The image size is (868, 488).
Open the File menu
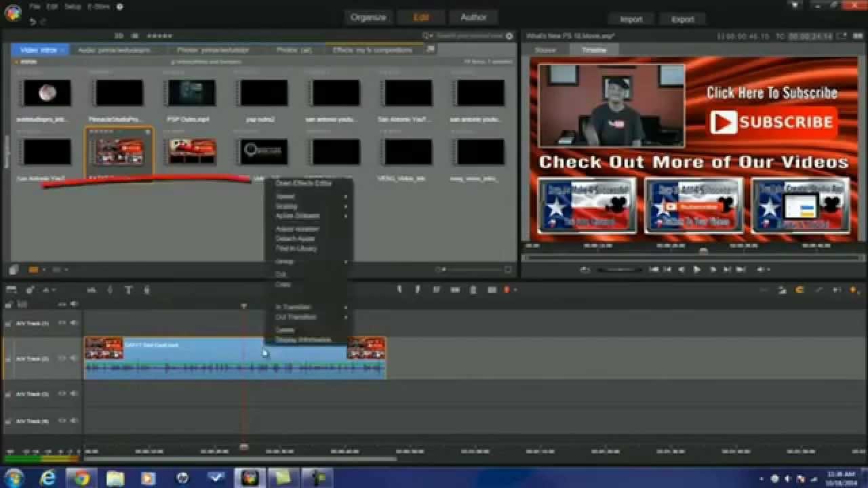[x=35, y=7]
